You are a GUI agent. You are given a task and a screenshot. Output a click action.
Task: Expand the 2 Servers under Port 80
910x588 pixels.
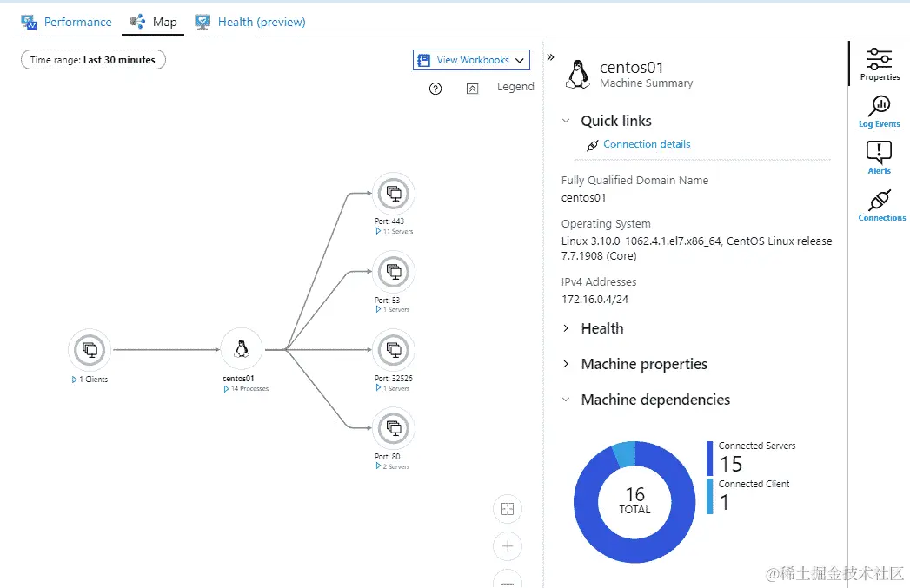tap(378, 466)
